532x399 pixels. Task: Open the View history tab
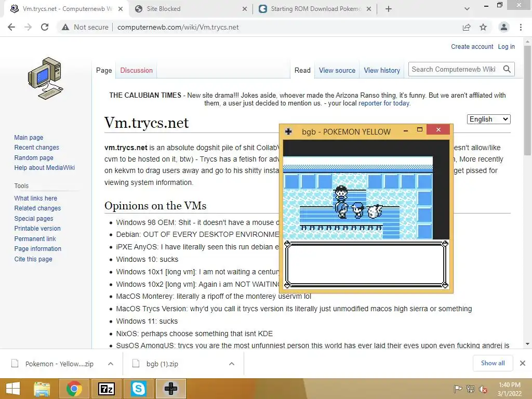click(x=382, y=70)
